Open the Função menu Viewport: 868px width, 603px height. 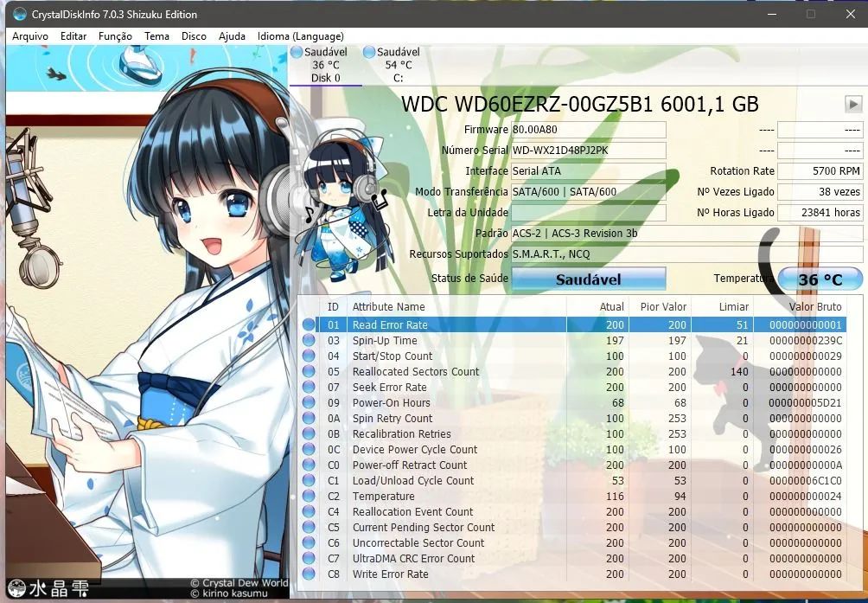(115, 36)
